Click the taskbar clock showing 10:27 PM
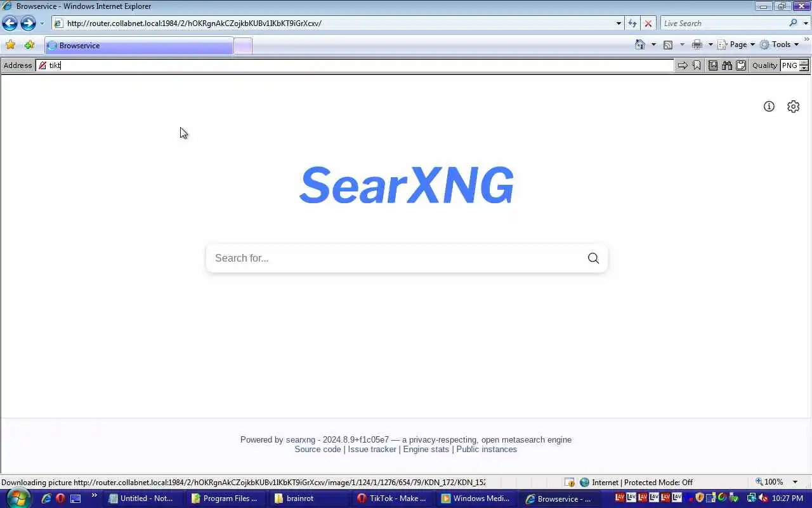 (789, 498)
